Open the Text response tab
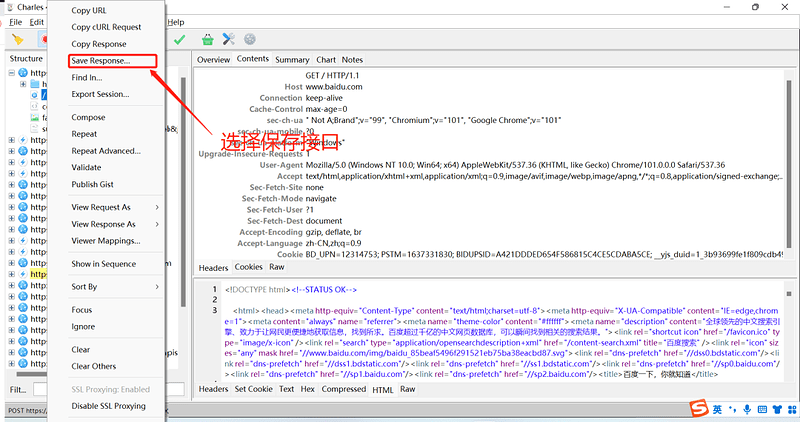Screen dimensions: 800x422 tap(286, 389)
